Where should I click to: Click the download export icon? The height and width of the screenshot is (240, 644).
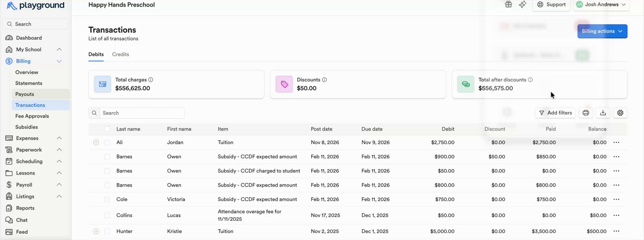pos(603,113)
